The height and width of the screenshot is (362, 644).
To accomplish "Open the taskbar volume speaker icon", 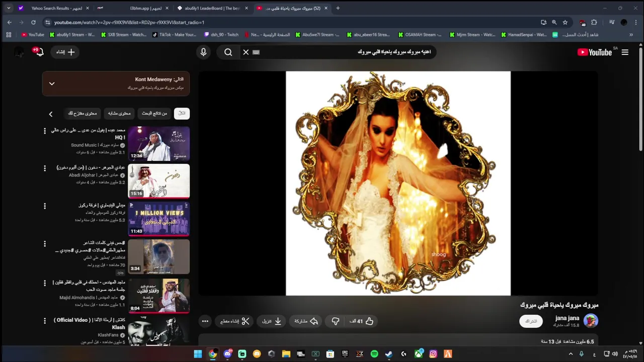I will click(615, 354).
